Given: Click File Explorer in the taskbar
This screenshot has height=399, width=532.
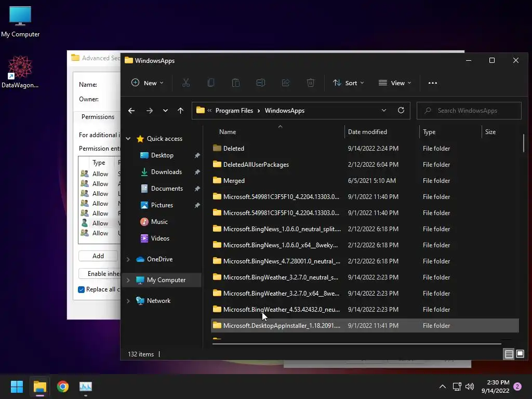Looking at the screenshot, I should 39,387.
